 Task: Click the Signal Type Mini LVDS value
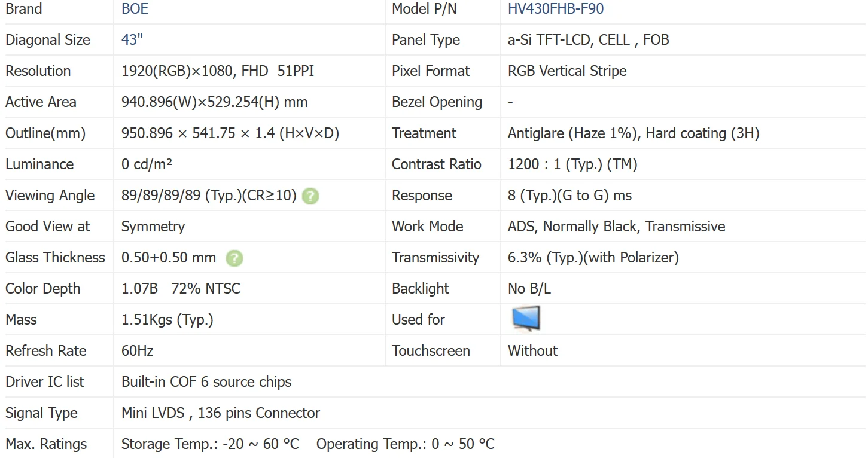pos(220,413)
